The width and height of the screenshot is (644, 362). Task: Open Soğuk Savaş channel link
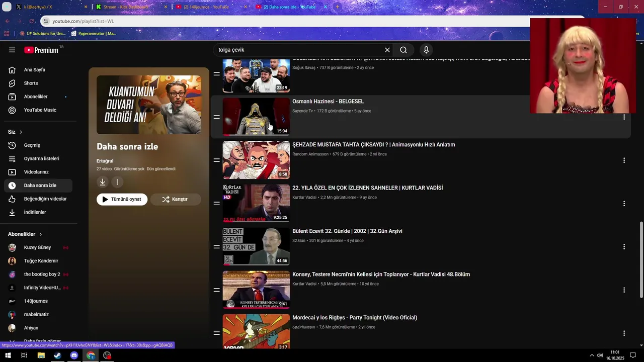[x=304, y=68]
